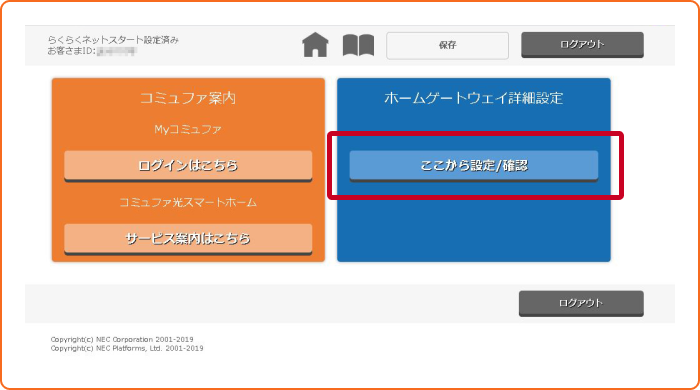Image resolution: width=700 pixels, height=390 pixels.
Task: Click the ホームゲートウェイ詳細設定 heading
Action: coord(474,98)
